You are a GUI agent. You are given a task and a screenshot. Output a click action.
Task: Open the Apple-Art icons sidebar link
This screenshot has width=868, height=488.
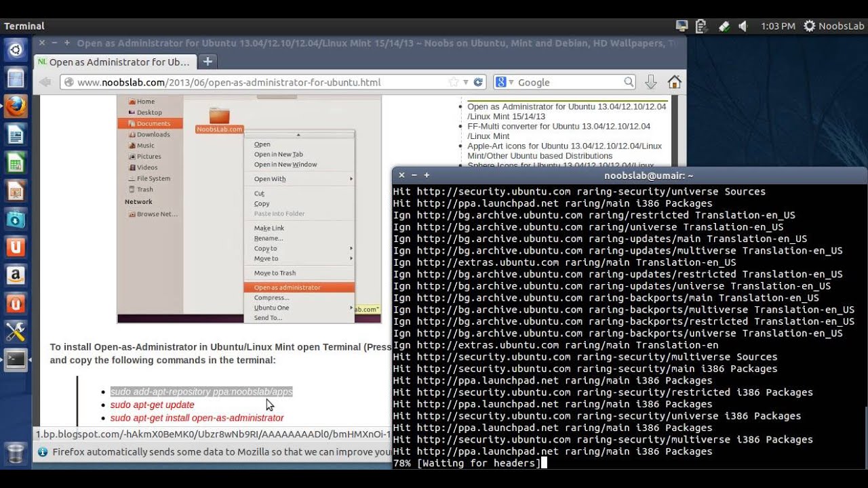click(x=564, y=150)
